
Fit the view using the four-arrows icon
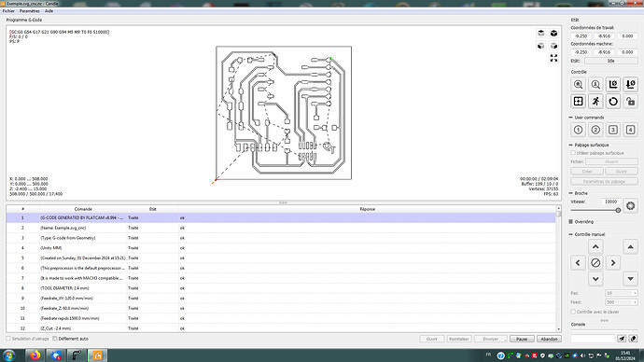pos(553,58)
